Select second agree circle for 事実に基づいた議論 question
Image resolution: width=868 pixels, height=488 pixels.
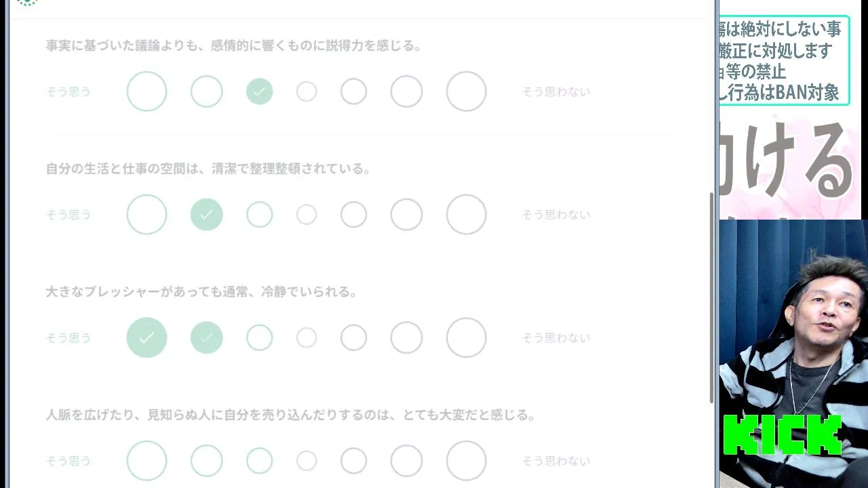[x=207, y=91]
